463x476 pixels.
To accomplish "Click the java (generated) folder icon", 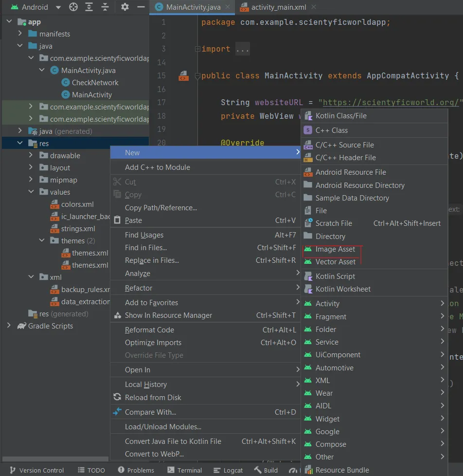I will coord(33,131).
